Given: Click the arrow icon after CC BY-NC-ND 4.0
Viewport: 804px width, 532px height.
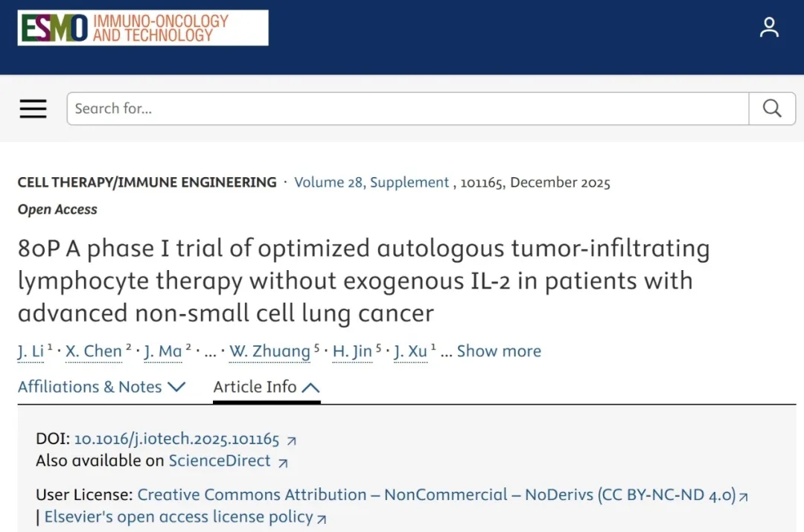Looking at the screenshot, I should (743, 496).
